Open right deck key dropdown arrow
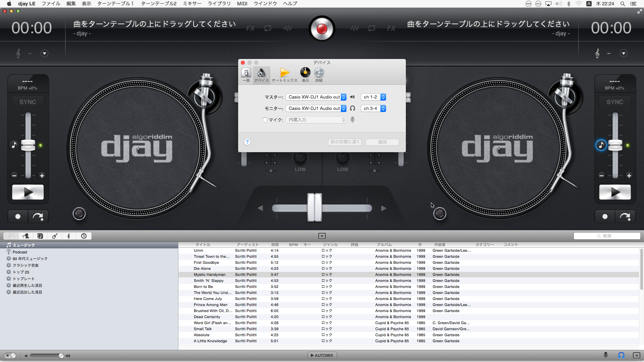Image resolution: width=644 pixels, height=362 pixels. [624, 53]
